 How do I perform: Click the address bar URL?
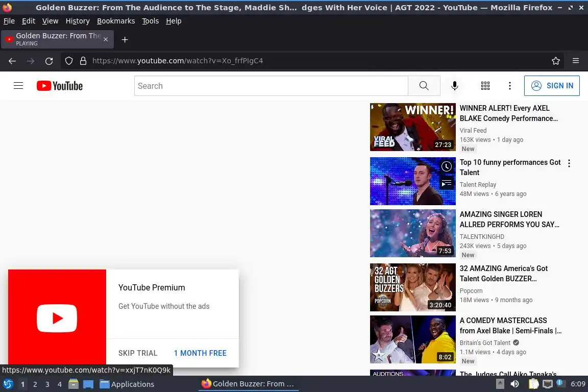178,61
